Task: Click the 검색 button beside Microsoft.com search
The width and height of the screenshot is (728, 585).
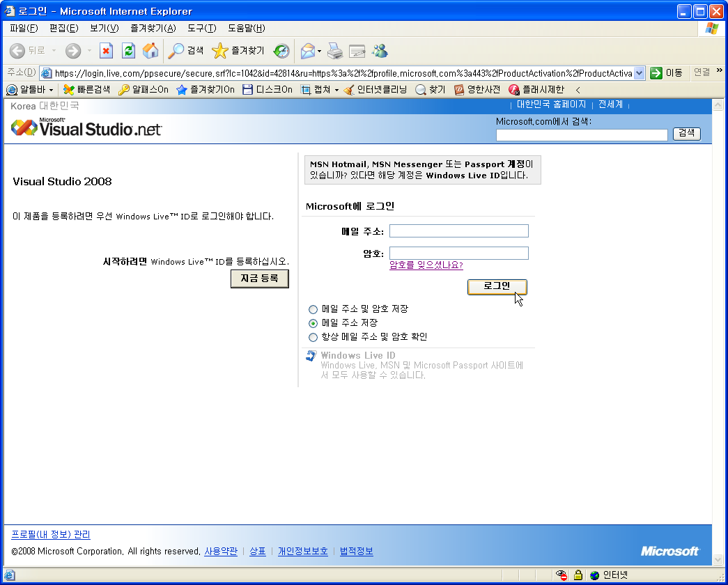Action: (x=687, y=134)
